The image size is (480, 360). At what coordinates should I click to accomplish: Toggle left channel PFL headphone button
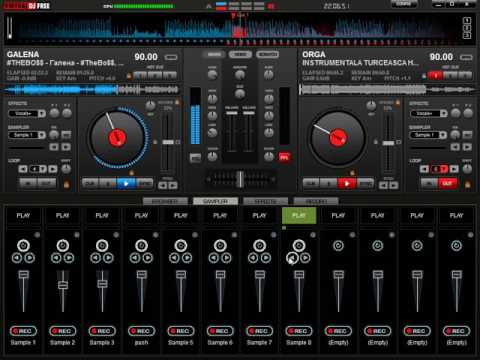click(195, 158)
